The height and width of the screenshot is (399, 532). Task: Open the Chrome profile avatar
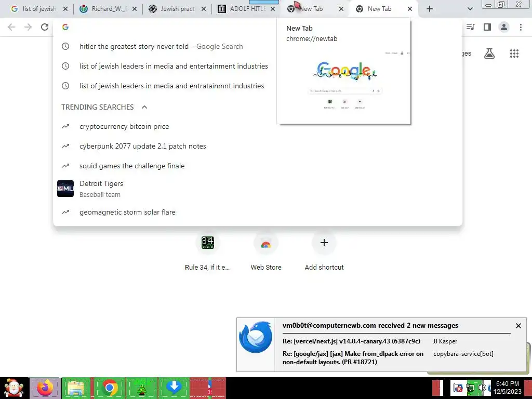pos(504,27)
